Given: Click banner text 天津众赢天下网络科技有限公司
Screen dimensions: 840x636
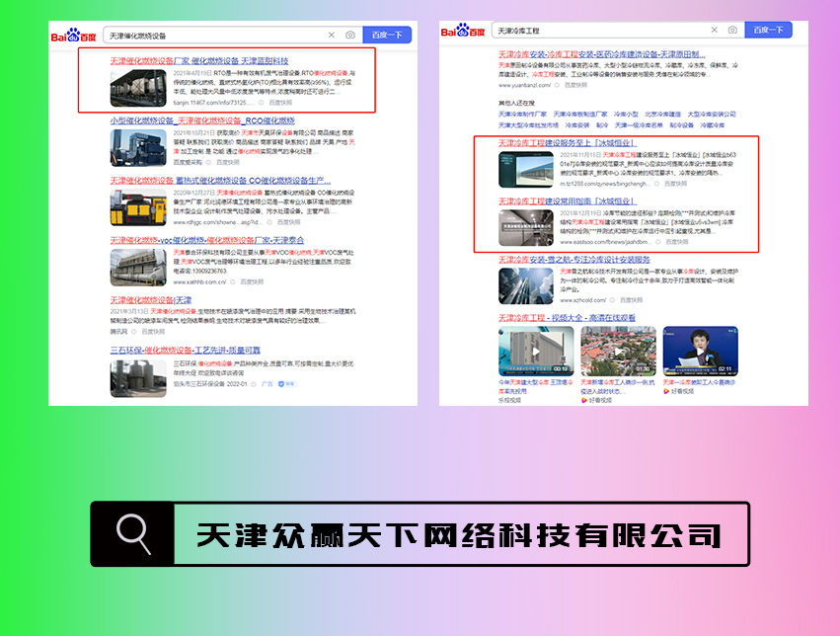Looking at the screenshot, I should pyautogui.click(x=459, y=535).
